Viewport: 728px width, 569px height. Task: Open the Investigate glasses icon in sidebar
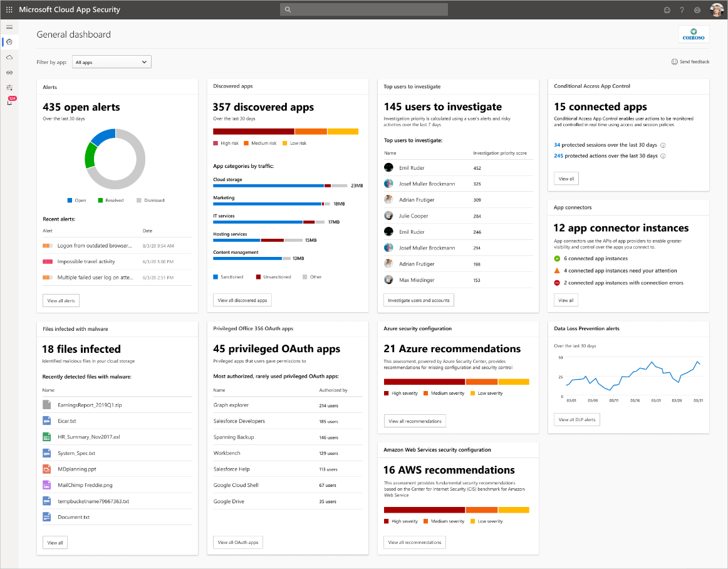click(9, 72)
